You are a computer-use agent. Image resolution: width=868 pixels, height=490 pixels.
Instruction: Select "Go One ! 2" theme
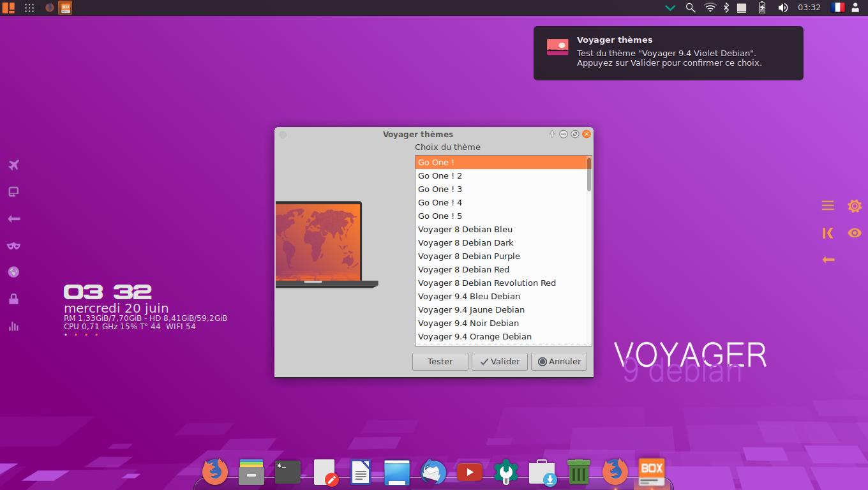tap(501, 176)
